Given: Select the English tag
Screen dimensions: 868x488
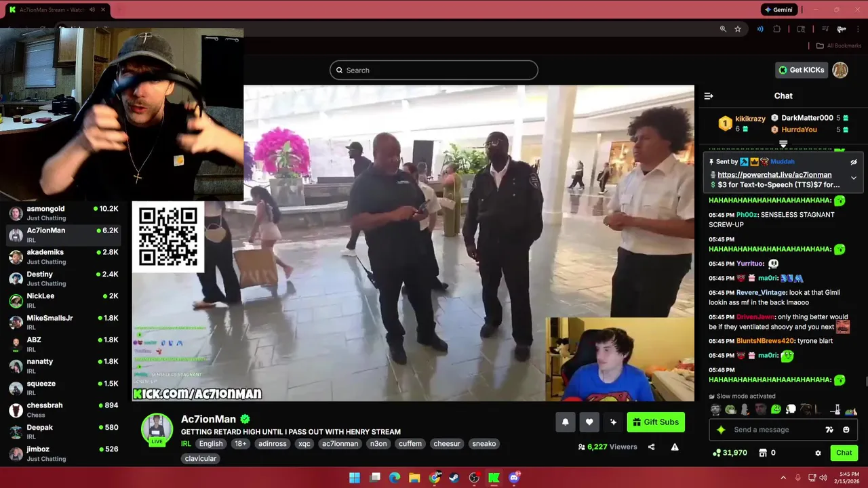Looking at the screenshot, I should (x=211, y=444).
